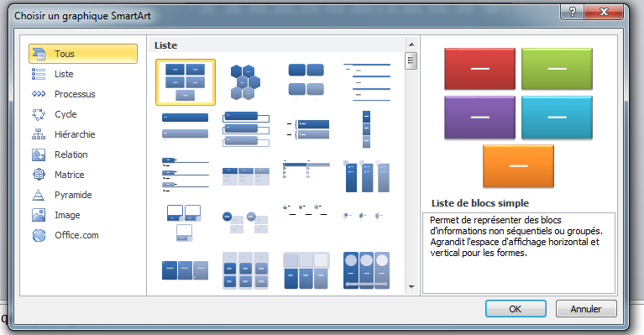Click the layout list scroll up arrow

(x=411, y=44)
